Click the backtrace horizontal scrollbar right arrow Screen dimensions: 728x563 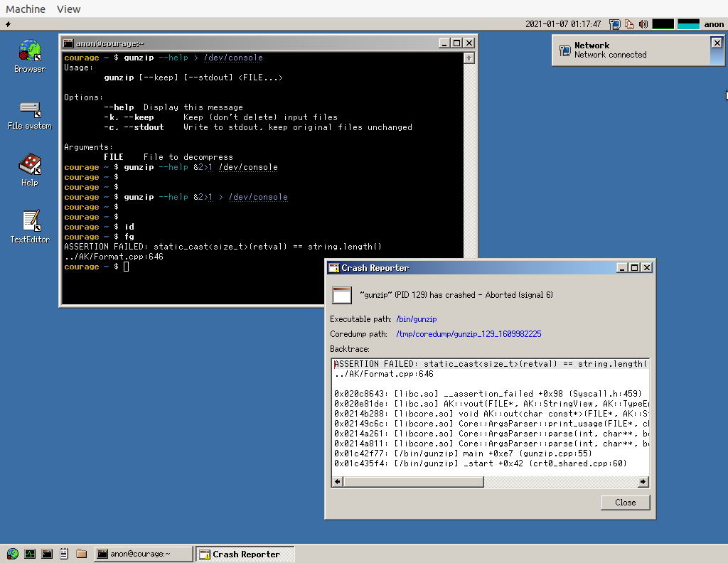coord(643,481)
